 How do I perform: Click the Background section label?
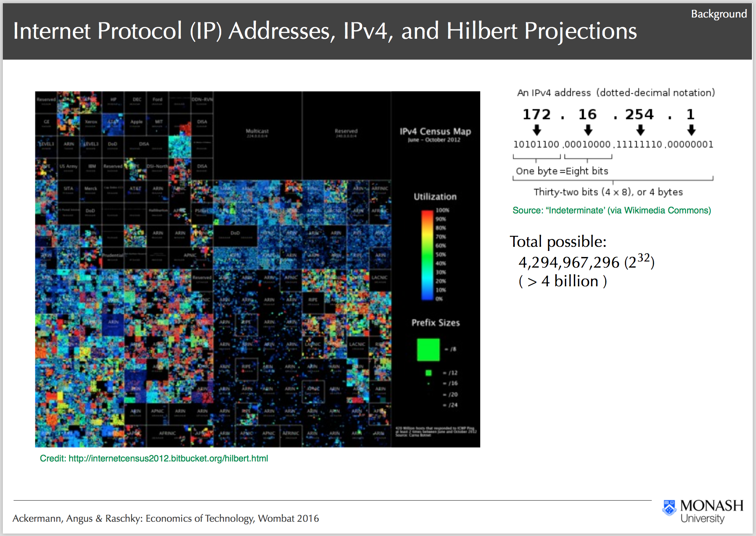(719, 14)
